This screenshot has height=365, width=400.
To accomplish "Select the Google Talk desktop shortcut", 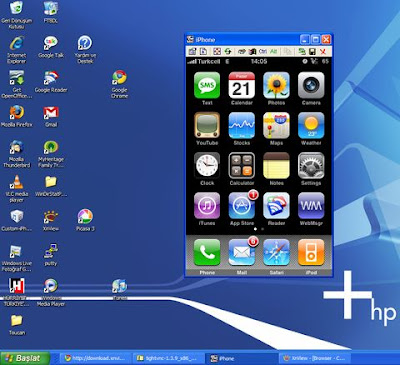I will [51, 47].
